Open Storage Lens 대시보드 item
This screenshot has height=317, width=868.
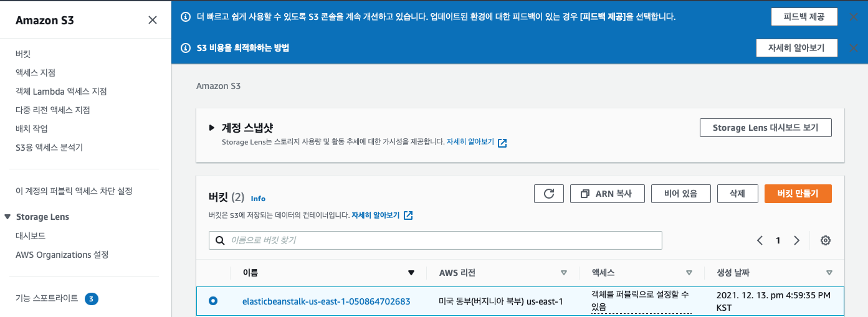click(x=31, y=236)
